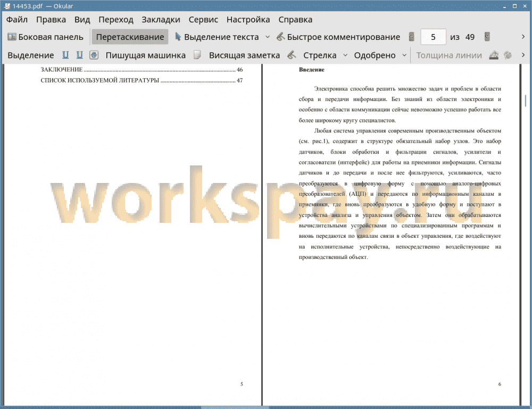Screen dimensions: 532x409
Task: Select the squiggle tool beside the strikeout icon
Action: tap(79, 55)
